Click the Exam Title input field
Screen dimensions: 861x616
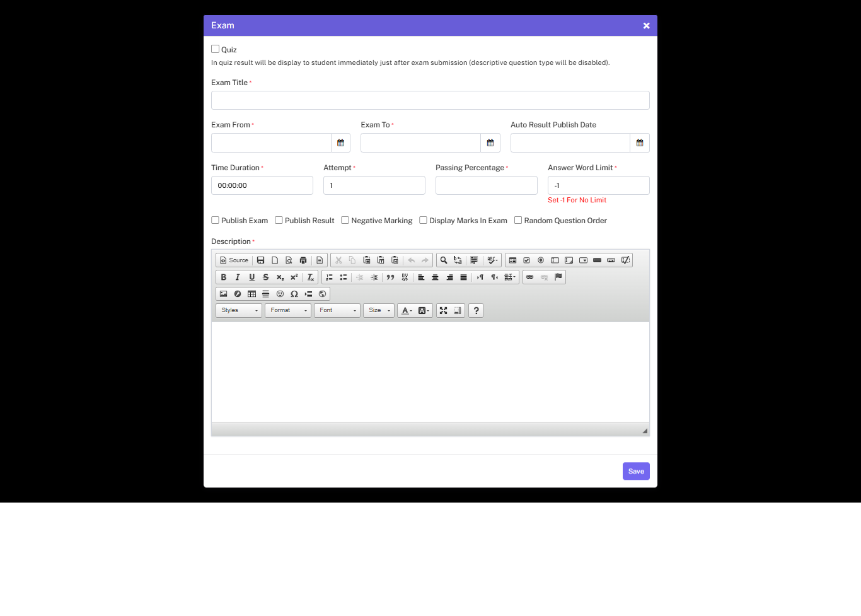click(430, 100)
